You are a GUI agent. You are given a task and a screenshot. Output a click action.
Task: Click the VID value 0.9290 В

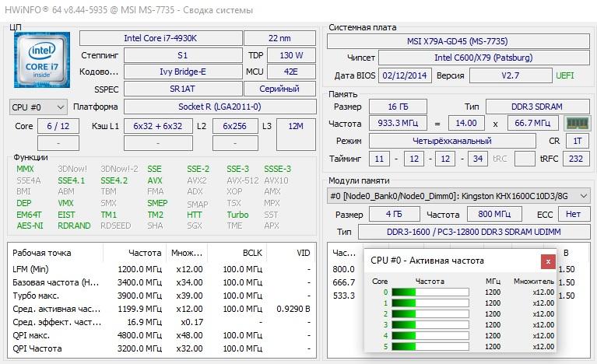tap(293, 309)
